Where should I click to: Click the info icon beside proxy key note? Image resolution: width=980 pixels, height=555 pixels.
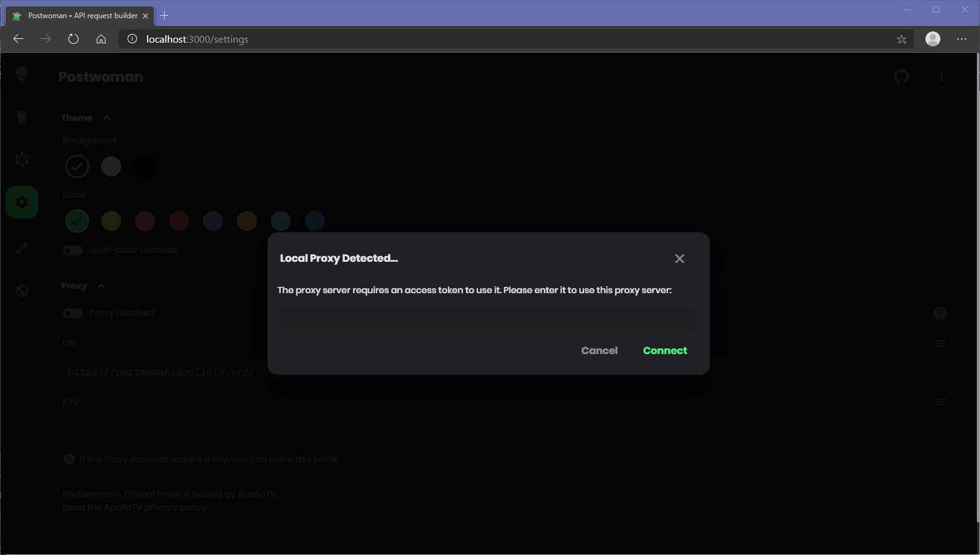tap(69, 460)
